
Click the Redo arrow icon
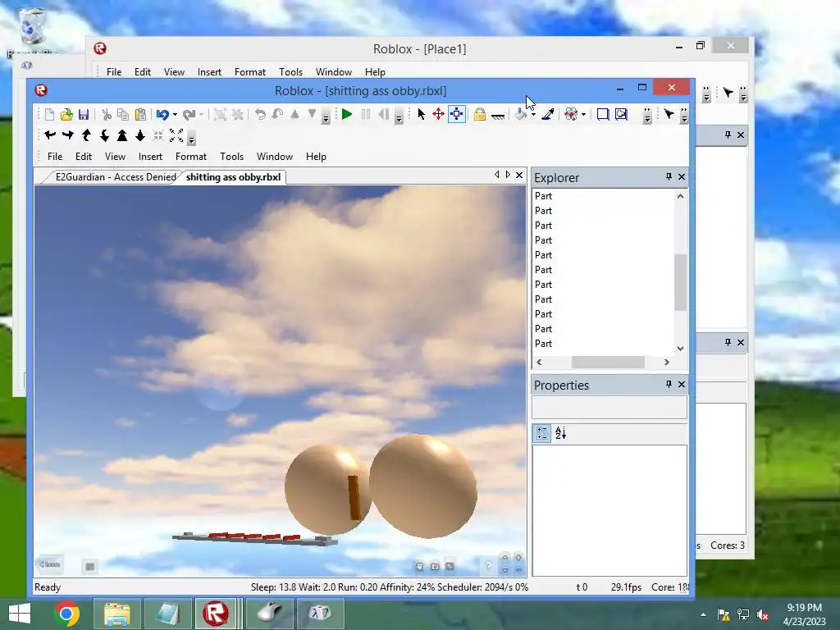(189, 114)
